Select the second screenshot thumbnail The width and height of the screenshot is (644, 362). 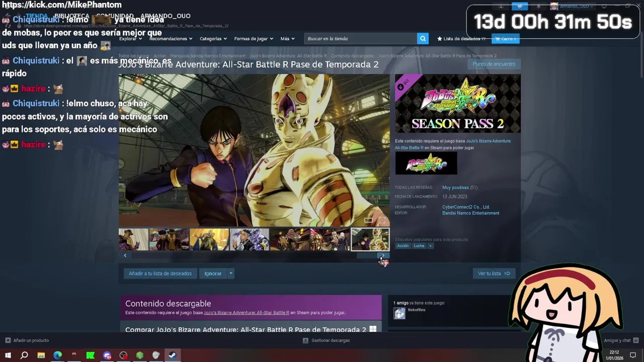(169, 239)
